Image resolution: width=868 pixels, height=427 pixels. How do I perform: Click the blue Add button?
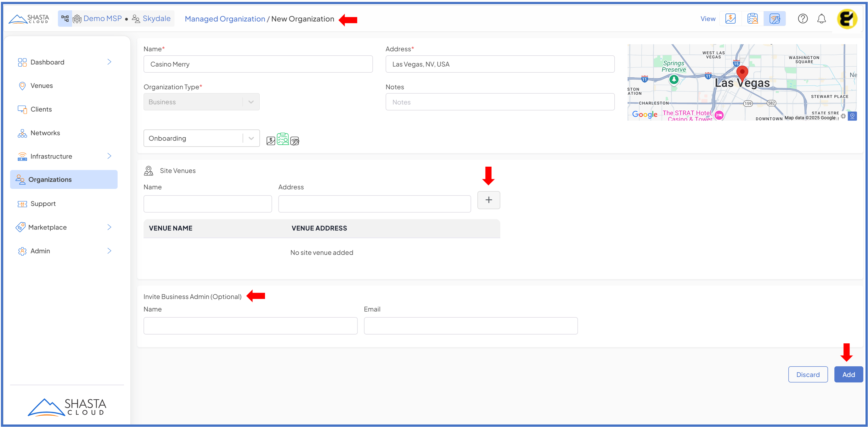click(x=848, y=374)
